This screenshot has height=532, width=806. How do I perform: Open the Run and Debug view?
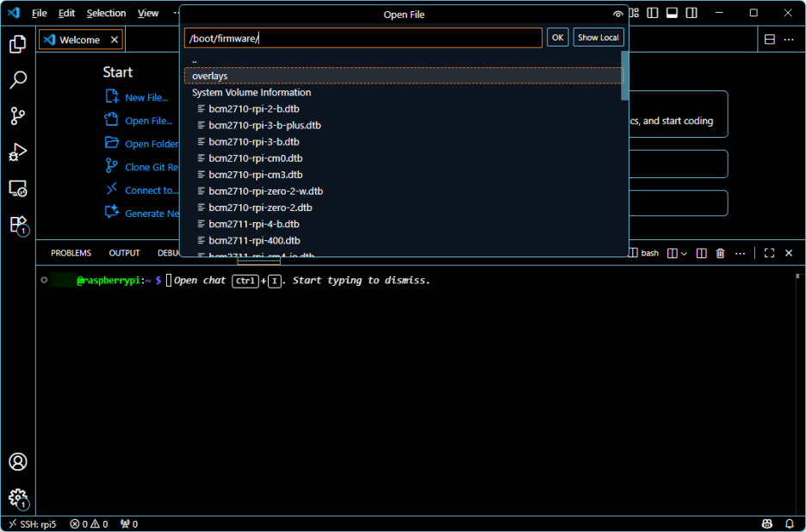click(18, 152)
